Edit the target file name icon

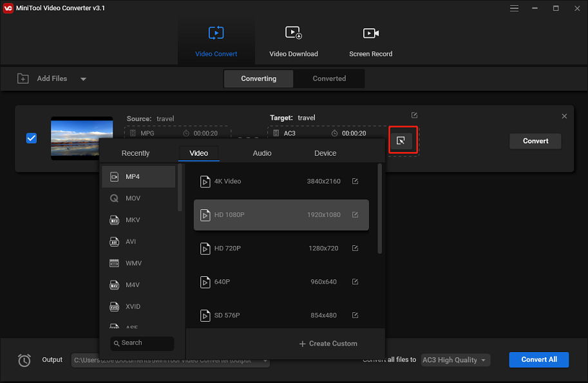(x=414, y=115)
